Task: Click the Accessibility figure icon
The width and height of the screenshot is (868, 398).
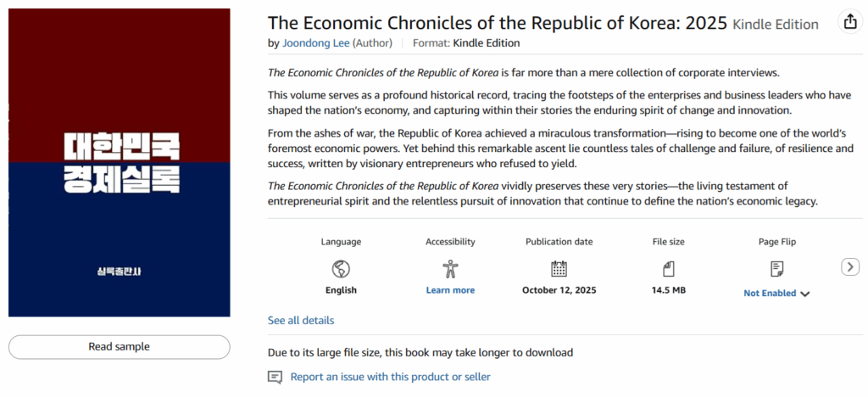Action: tap(450, 269)
